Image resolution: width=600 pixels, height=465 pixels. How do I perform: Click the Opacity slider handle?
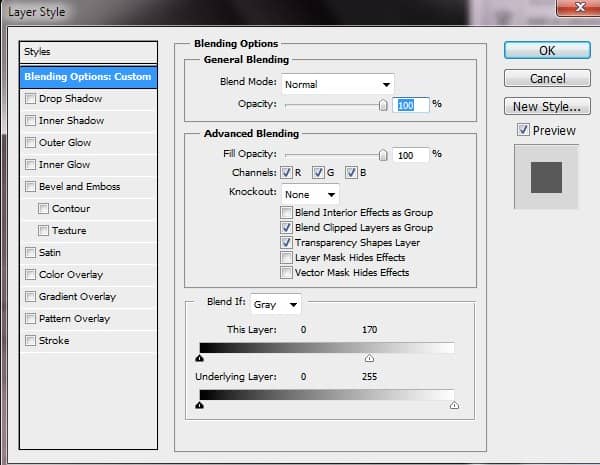click(383, 105)
